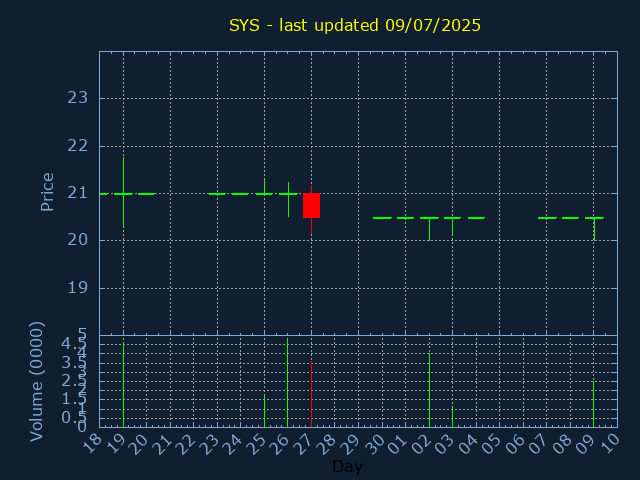Click the day tick label 27
Screen dimensions: 640x480
305,443
